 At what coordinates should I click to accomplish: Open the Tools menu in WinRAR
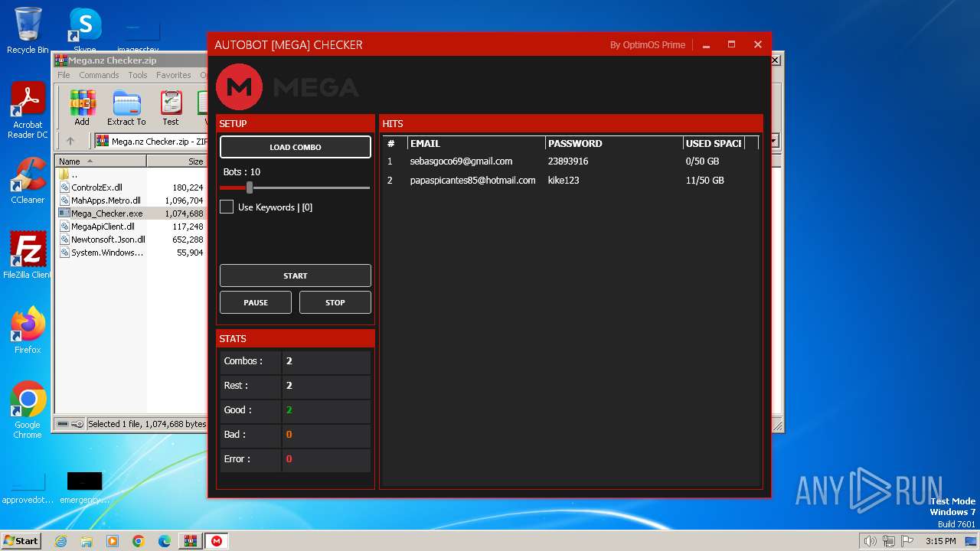click(138, 75)
